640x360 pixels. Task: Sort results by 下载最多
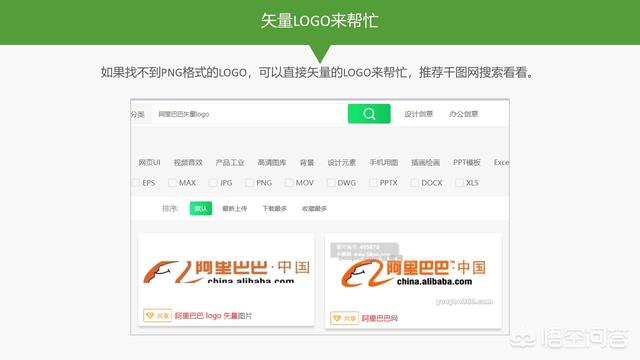pyautogui.click(x=275, y=209)
